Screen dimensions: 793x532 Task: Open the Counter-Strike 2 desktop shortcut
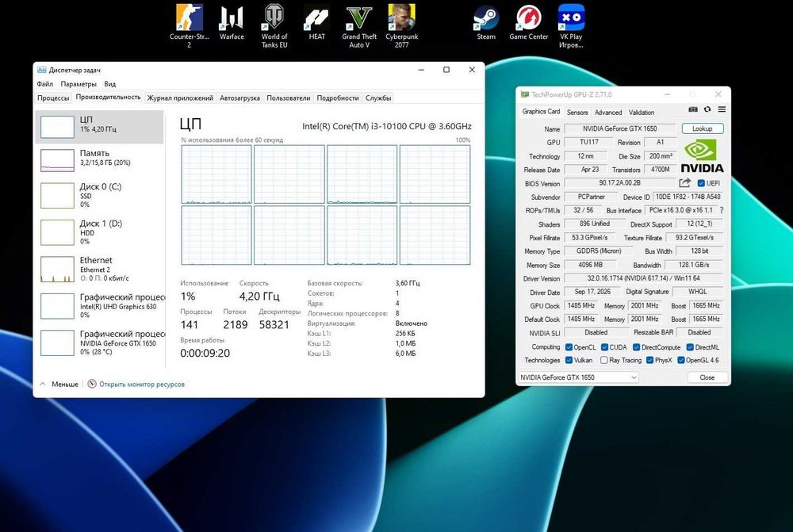coord(190,26)
